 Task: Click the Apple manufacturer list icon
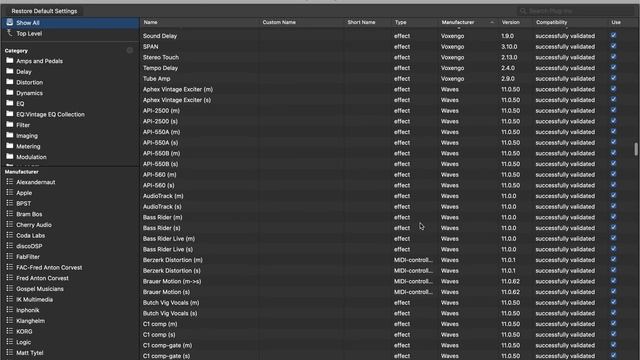click(10, 192)
